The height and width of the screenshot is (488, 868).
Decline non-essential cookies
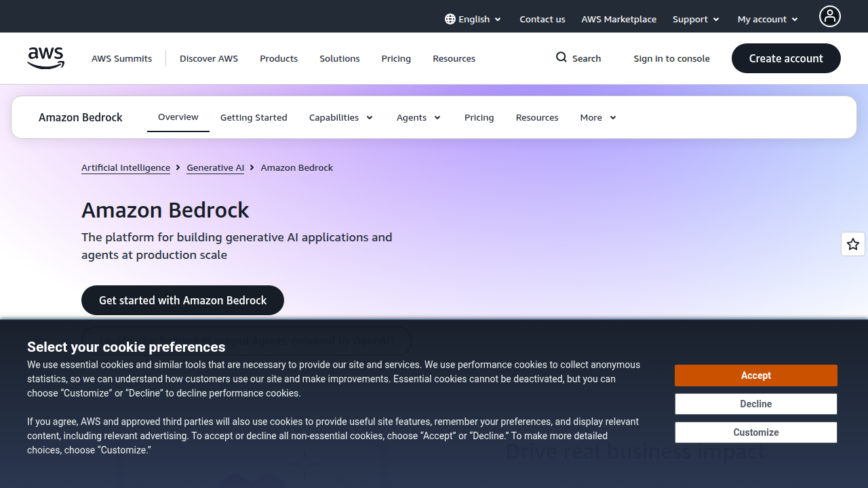(756, 404)
